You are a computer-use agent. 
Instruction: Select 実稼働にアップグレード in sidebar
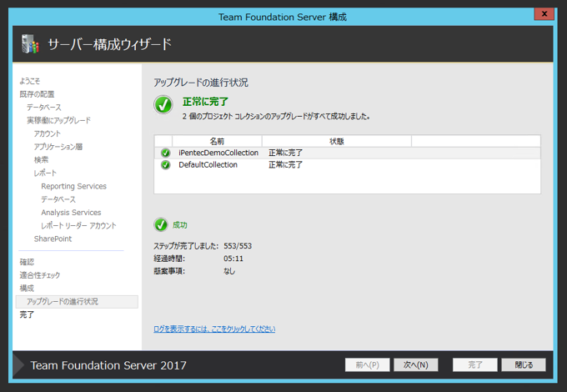point(59,120)
